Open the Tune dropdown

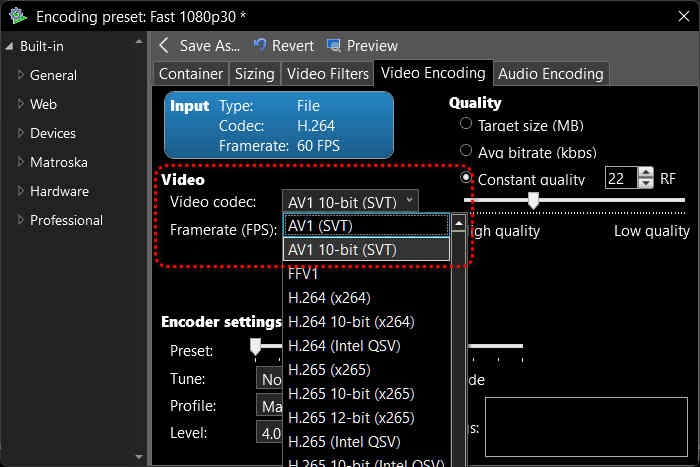[x=269, y=379]
